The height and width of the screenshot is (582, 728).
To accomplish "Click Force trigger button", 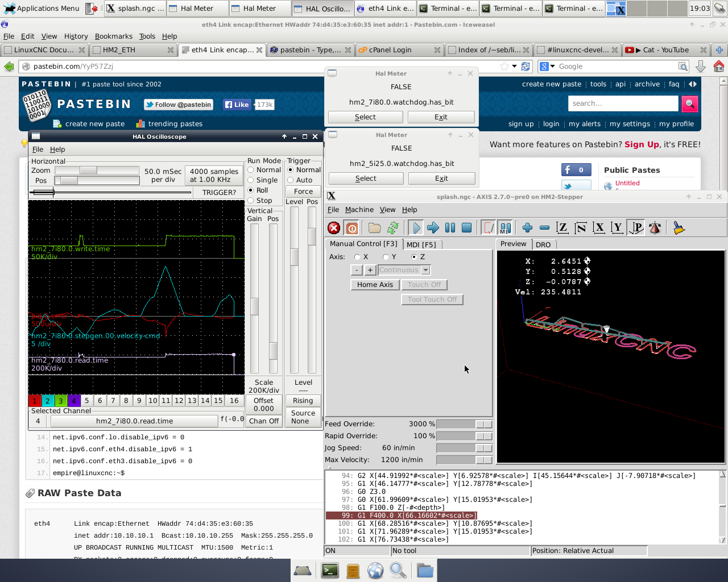I will (303, 192).
